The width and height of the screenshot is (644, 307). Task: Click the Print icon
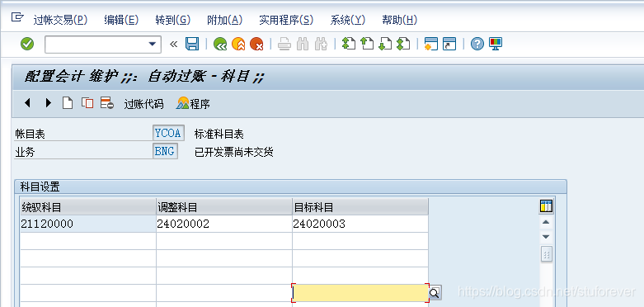(x=284, y=44)
